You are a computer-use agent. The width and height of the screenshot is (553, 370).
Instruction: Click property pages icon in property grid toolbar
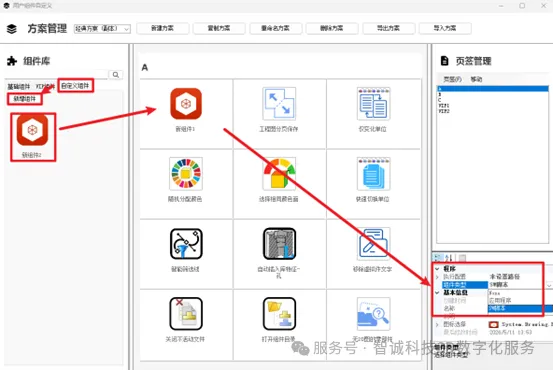click(462, 257)
